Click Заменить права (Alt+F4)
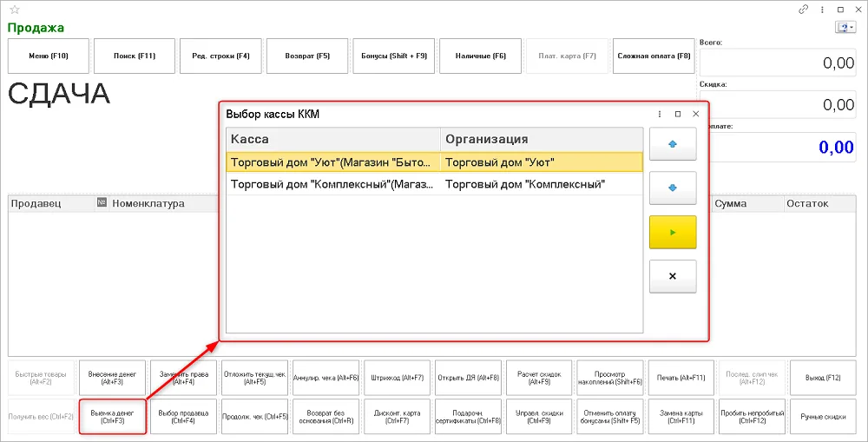This screenshot has width=868, height=442. pyautogui.click(x=184, y=377)
